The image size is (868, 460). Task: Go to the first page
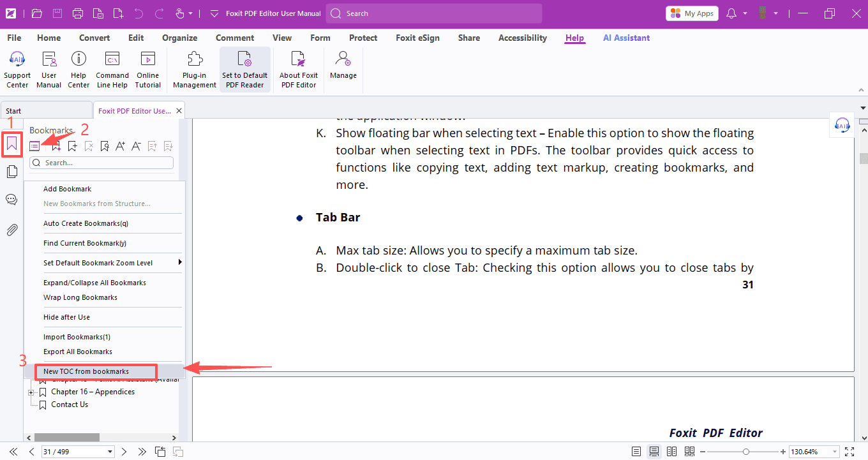click(13, 452)
